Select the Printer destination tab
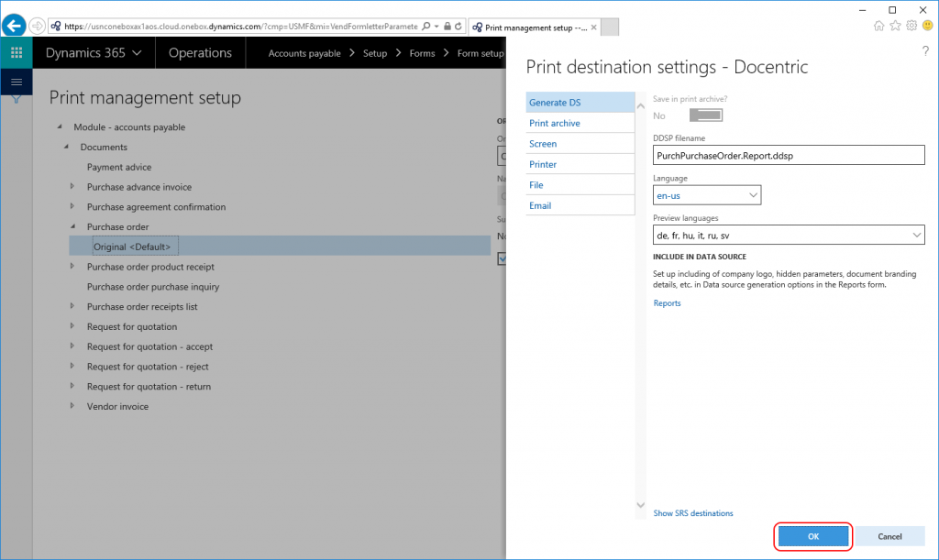This screenshot has height=560, width=939. coord(580,164)
